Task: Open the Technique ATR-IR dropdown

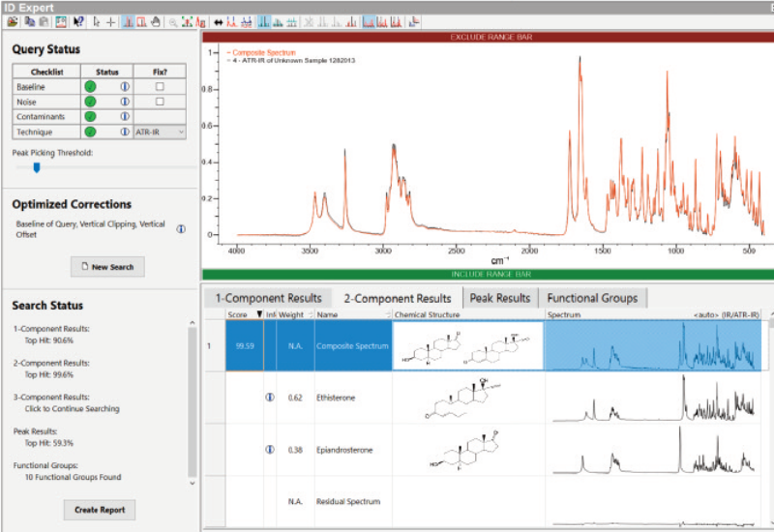Action: pos(160,132)
